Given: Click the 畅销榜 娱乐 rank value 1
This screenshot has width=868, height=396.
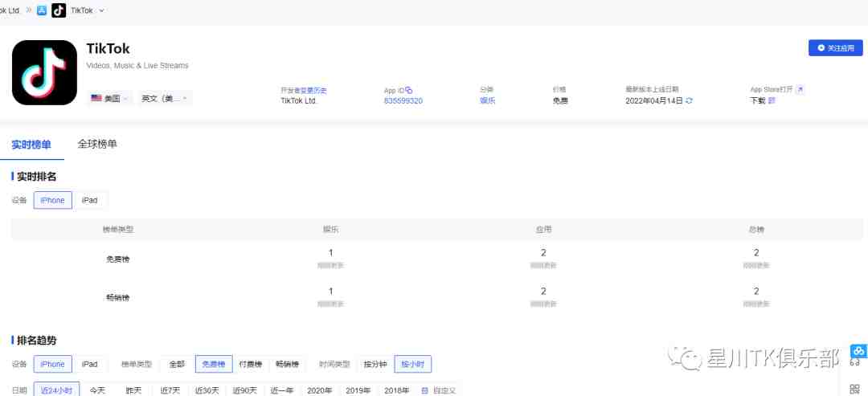Looking at the screenshot, I should pos(330,292).
